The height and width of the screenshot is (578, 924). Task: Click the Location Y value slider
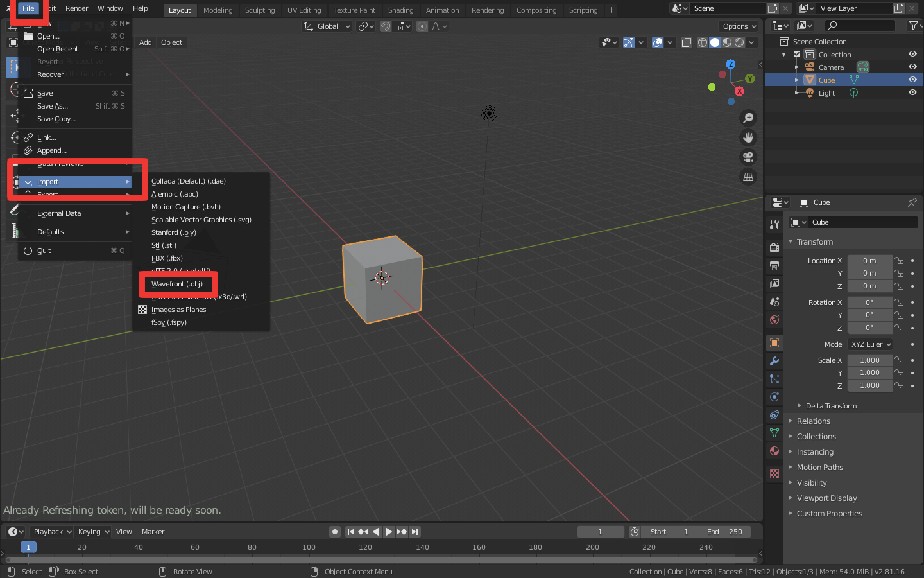pyautogui.click(x=869, y=273)
